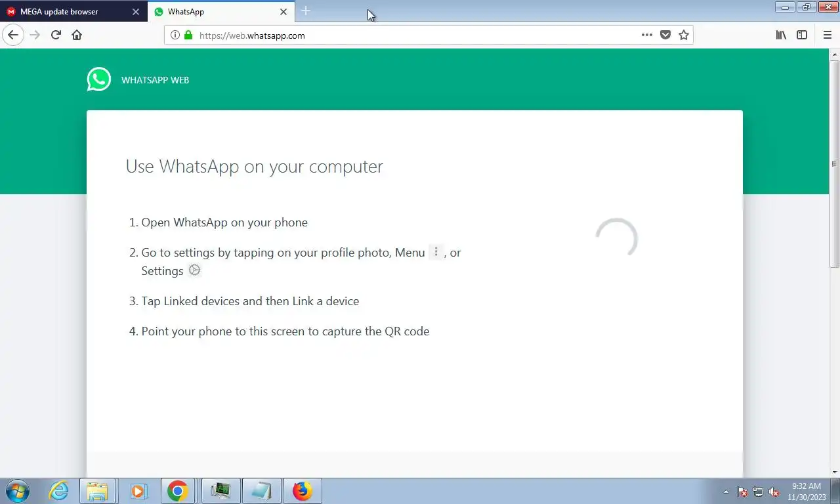This screenshot has width=840, height=504.
Task: Click 'Use WhatsApp on your computer' heading
Action: coord(254,166)
